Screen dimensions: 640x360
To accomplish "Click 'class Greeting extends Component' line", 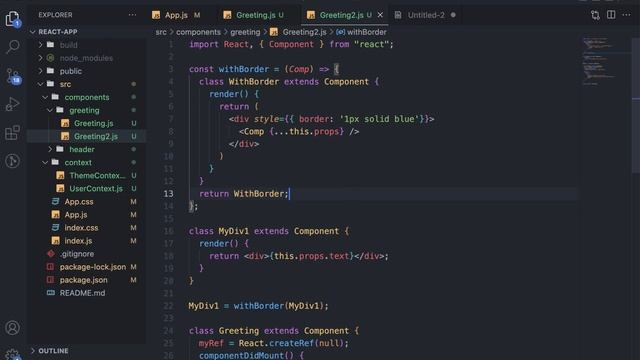I will 274,331.
